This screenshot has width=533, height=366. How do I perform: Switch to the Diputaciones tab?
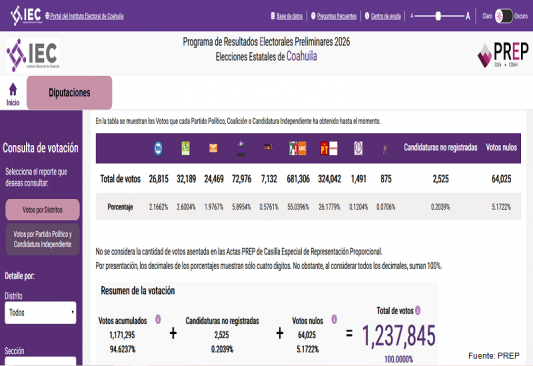[x=69, y=92]
